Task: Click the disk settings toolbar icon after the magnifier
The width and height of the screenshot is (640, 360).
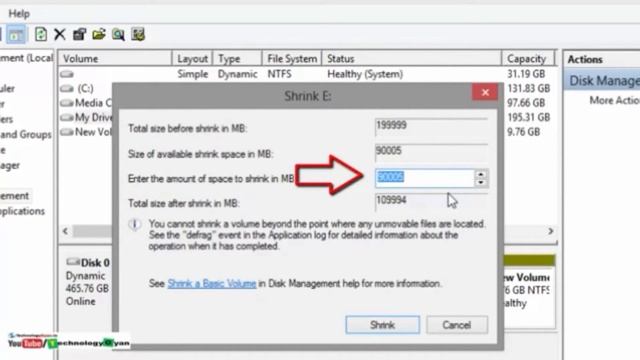Action: click(138, 34)
